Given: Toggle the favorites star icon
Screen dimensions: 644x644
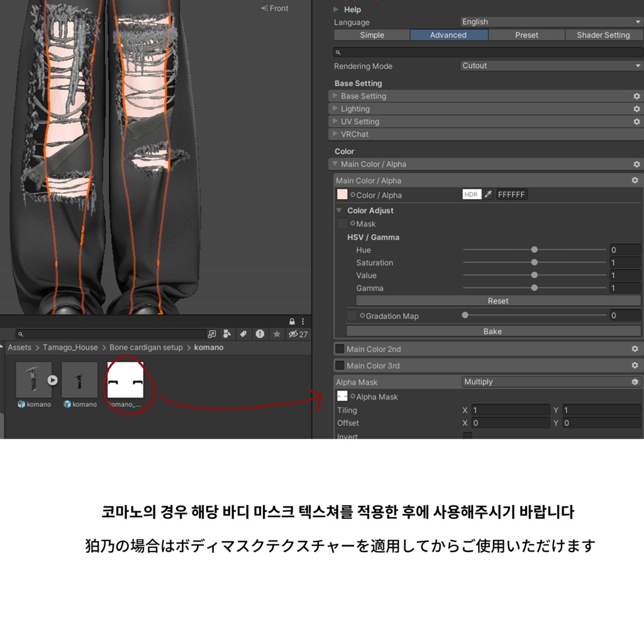Looking at the screenshot, I should point(277,334).
